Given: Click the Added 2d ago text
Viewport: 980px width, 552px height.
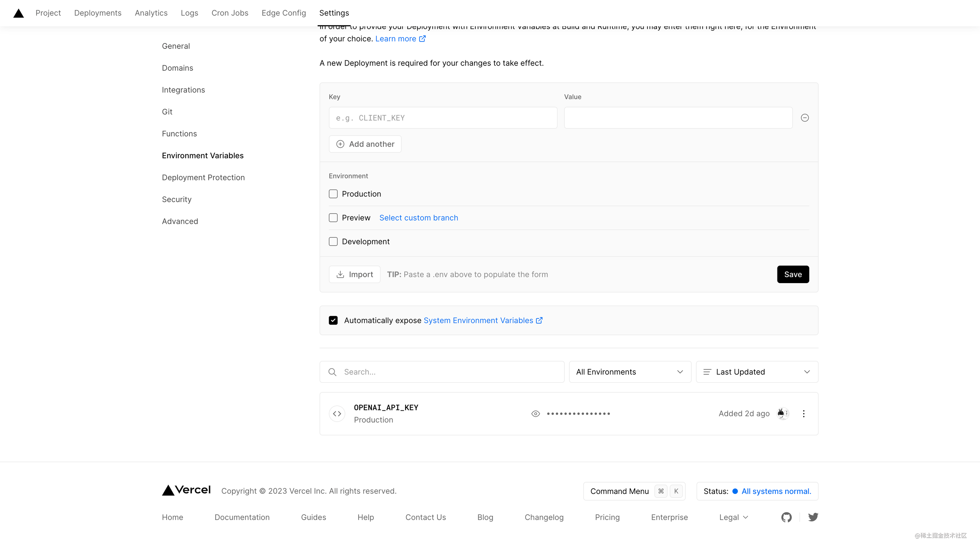Looking at the screenshot, I should coord(744,414).
